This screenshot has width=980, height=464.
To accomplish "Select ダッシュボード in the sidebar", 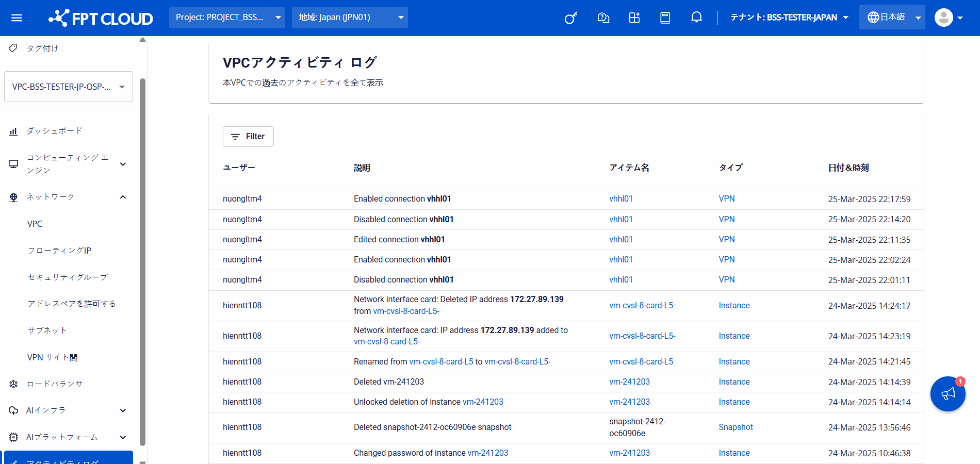I will [x=55, y=131].
